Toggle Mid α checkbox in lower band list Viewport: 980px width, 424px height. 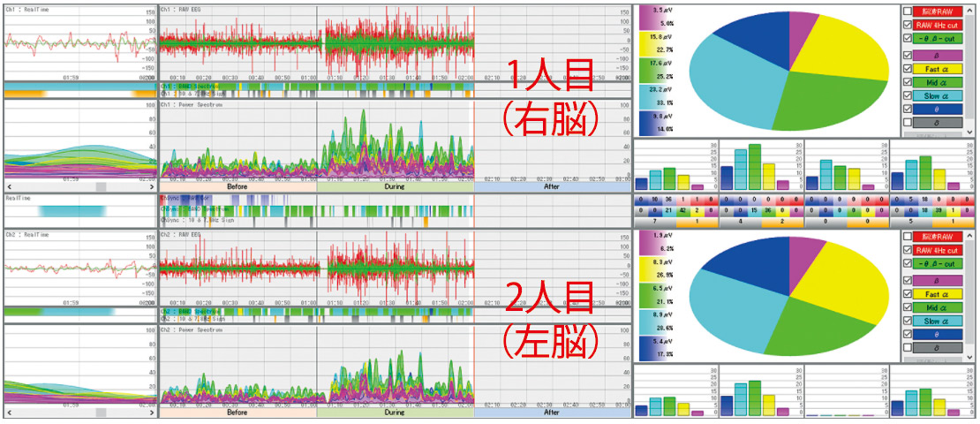coord(908,307)
